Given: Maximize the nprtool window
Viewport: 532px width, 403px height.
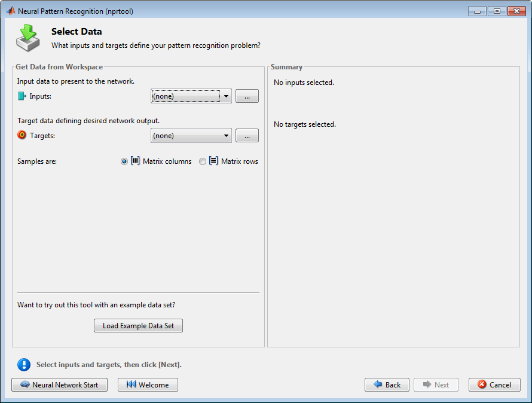Looking at the screenshot, I should (x=497, y=11).
